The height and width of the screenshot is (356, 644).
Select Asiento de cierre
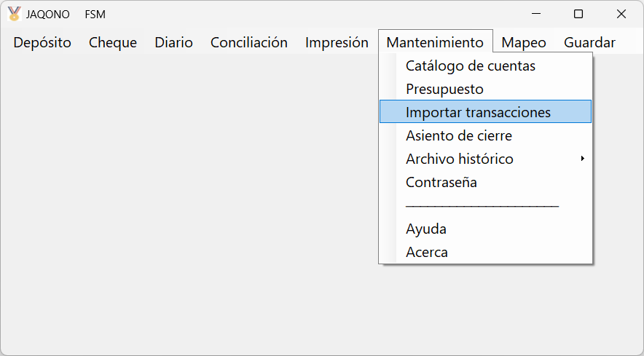pyautogui.click(x=459, y=136)
